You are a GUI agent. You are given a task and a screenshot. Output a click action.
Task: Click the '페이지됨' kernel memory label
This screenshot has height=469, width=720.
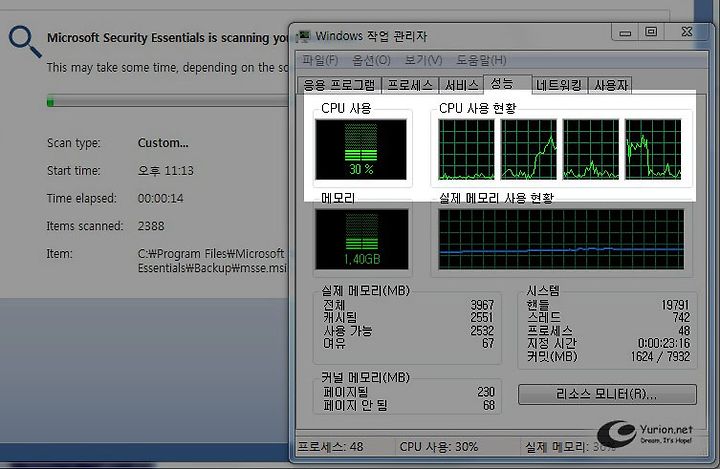(x=346, y=392)
